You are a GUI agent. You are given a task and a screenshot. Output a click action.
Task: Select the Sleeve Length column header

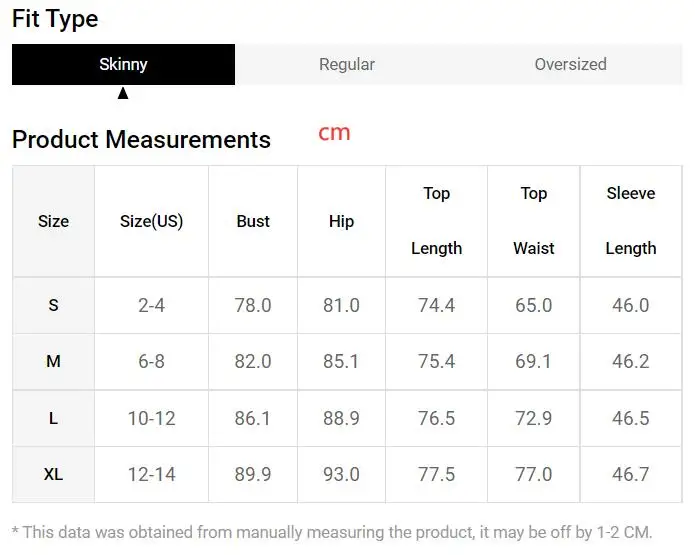tap(630, 221)
